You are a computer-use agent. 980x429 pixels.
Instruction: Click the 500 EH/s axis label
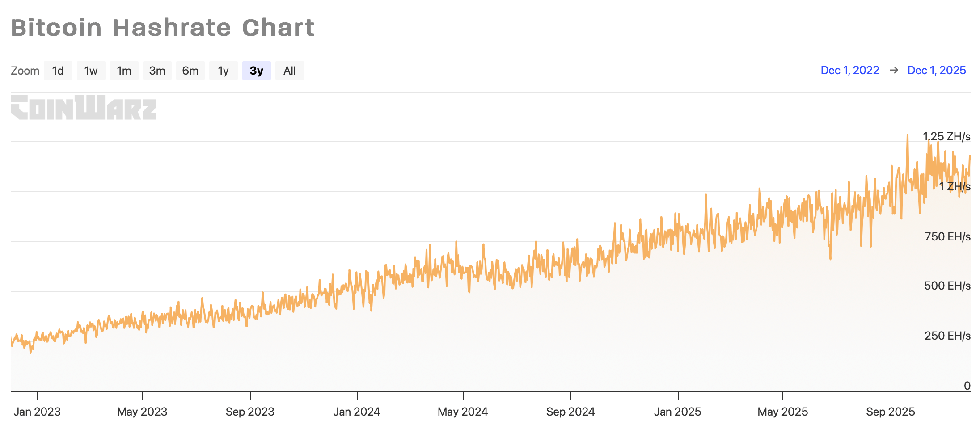[x=947, y=286]
